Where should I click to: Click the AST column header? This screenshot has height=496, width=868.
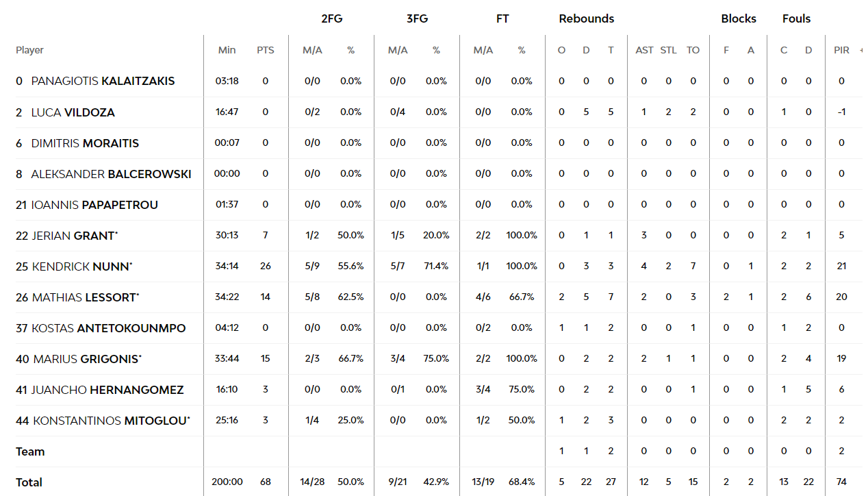pos(644,50)
